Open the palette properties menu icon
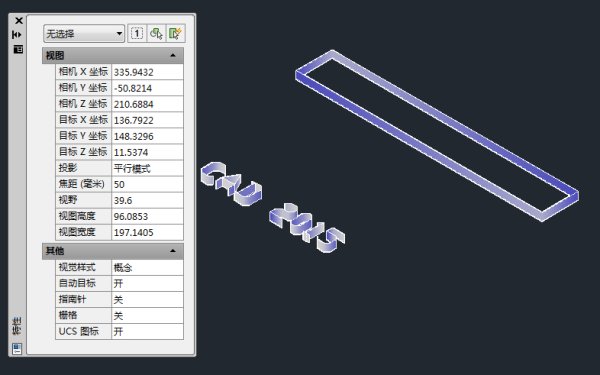This screenshot has height=375, width=600. [18, 49]
